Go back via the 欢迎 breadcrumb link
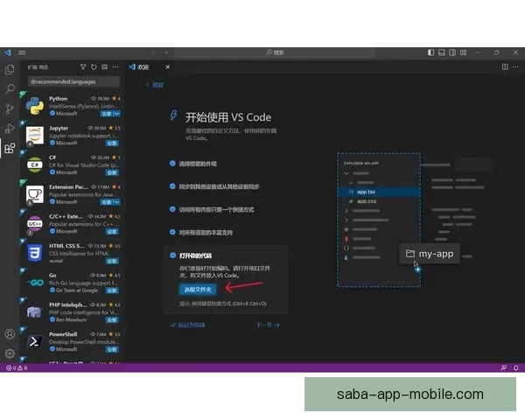The height and width of the screenshot is (420, 525). (155, 85)
